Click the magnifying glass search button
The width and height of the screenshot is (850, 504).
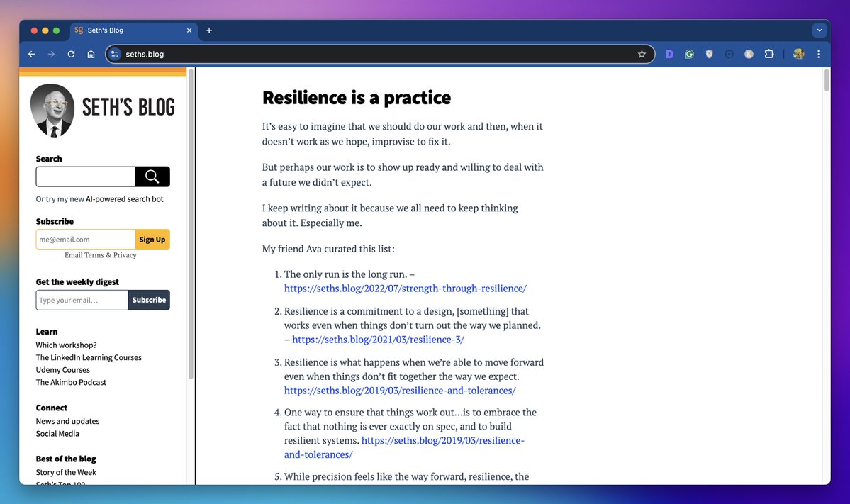tap(152, 177)
